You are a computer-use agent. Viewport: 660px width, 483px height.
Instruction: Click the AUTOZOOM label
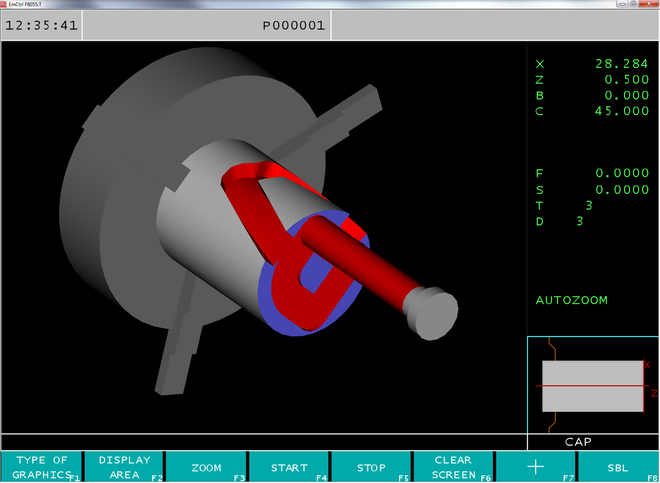pos(571,300)
